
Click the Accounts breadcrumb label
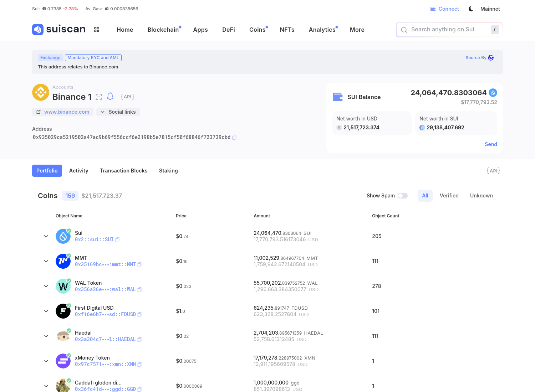click(63, 87)
